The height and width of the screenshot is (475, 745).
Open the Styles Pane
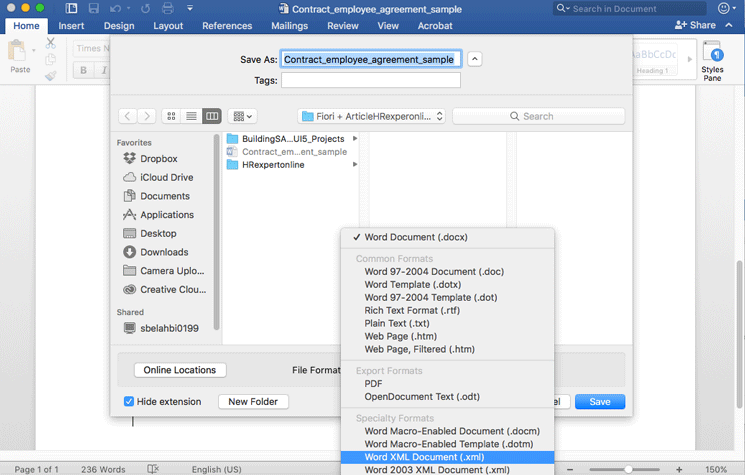pos(712,62)
